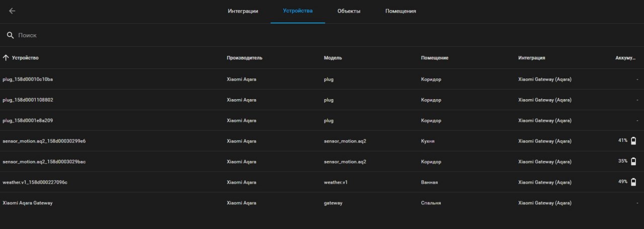Click the 49% battery icon
Image resolution: width=644 pixels, height=229 pixels.
633,182
